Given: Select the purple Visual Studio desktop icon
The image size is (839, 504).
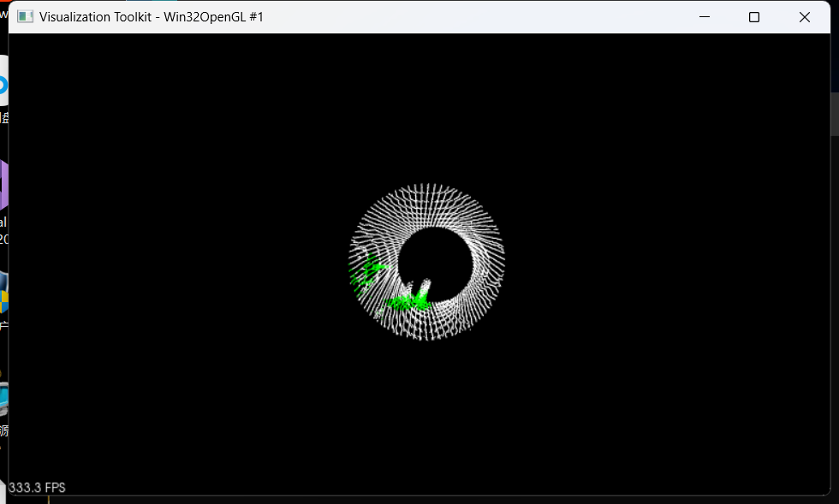Looking at the screenshot, I should (3, 185).
